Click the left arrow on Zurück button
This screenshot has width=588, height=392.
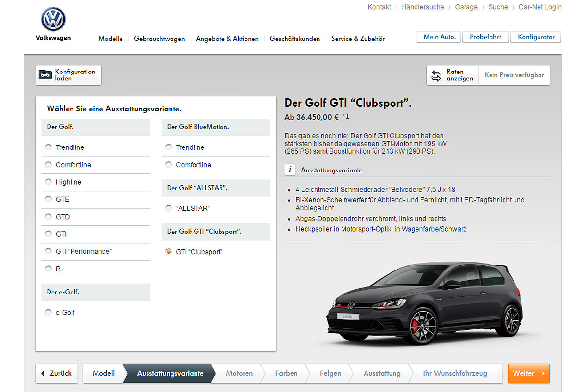43,373
